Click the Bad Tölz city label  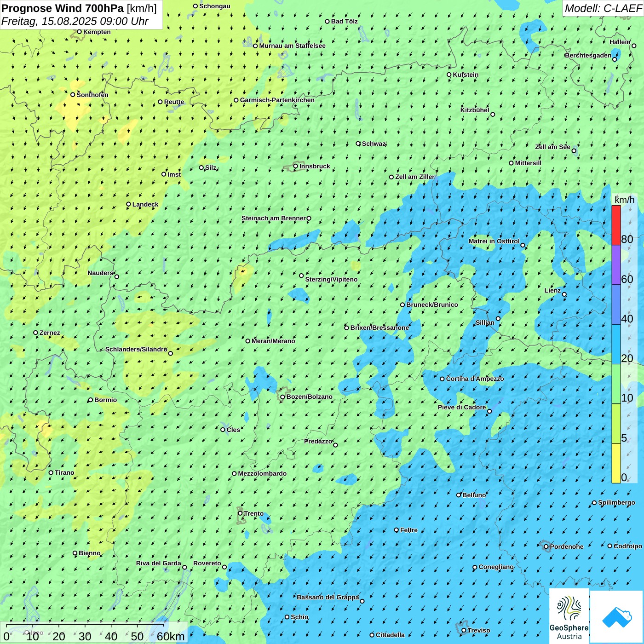pyautogui.click(x=345, y=21)
